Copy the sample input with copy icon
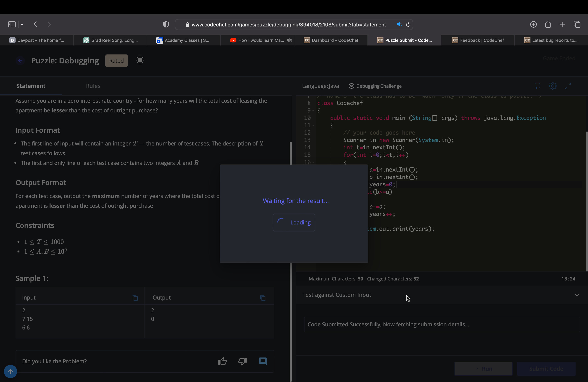 click(x=135, y=298)
